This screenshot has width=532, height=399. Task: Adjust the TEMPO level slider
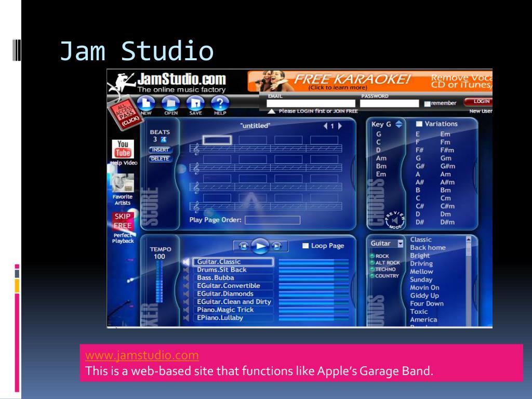pyautogui.click(x=159, y=282)
